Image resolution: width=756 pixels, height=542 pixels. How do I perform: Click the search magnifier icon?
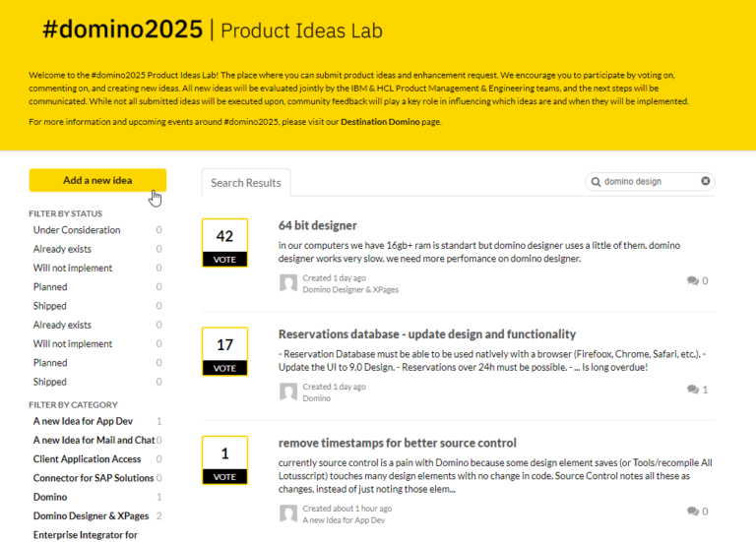point(596,182)
